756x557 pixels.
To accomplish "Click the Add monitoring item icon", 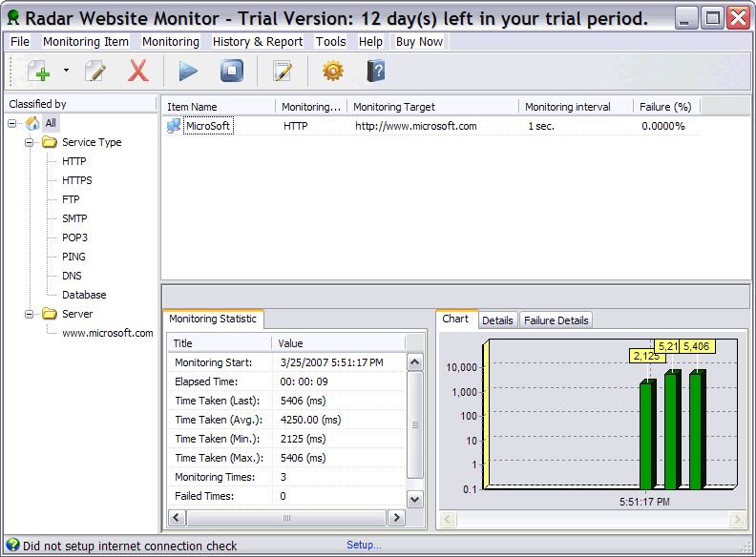I will pos(39,72).
